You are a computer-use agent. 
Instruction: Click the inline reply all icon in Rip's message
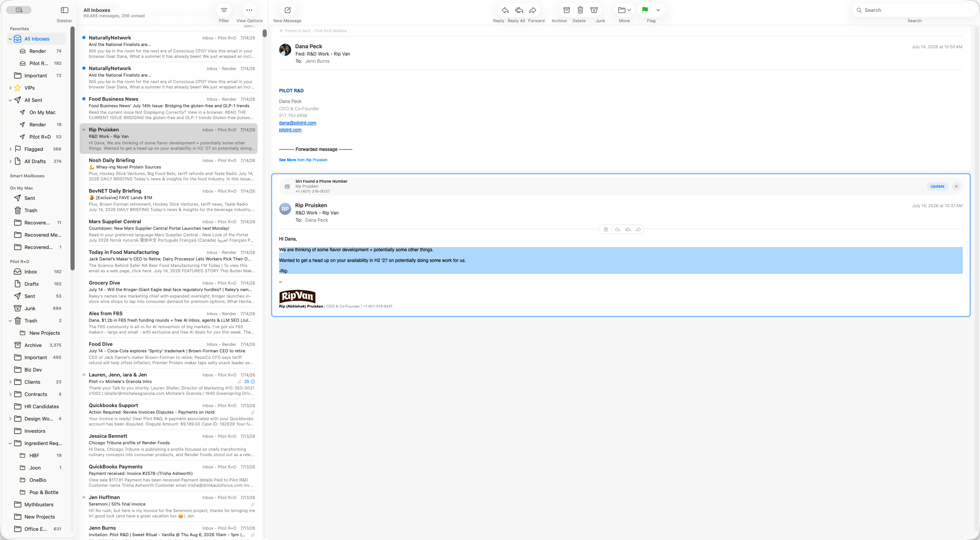[628, 230]
